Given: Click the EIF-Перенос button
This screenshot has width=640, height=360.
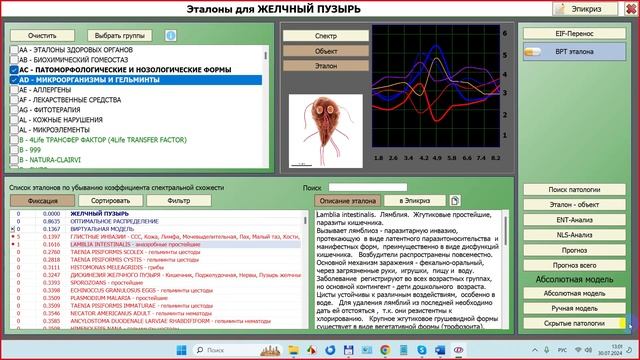Looking at the screenshot, I should (x=574, y=33).
